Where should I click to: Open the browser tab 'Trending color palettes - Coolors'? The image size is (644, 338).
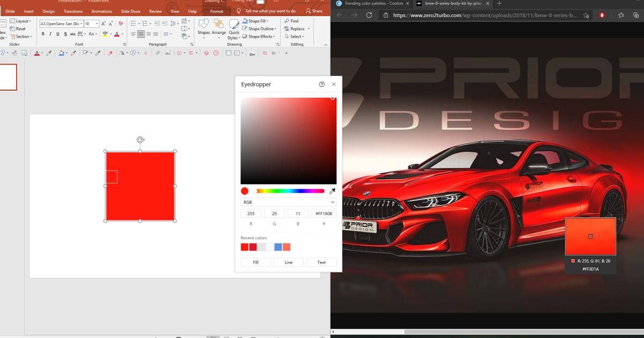pos(373,3)
